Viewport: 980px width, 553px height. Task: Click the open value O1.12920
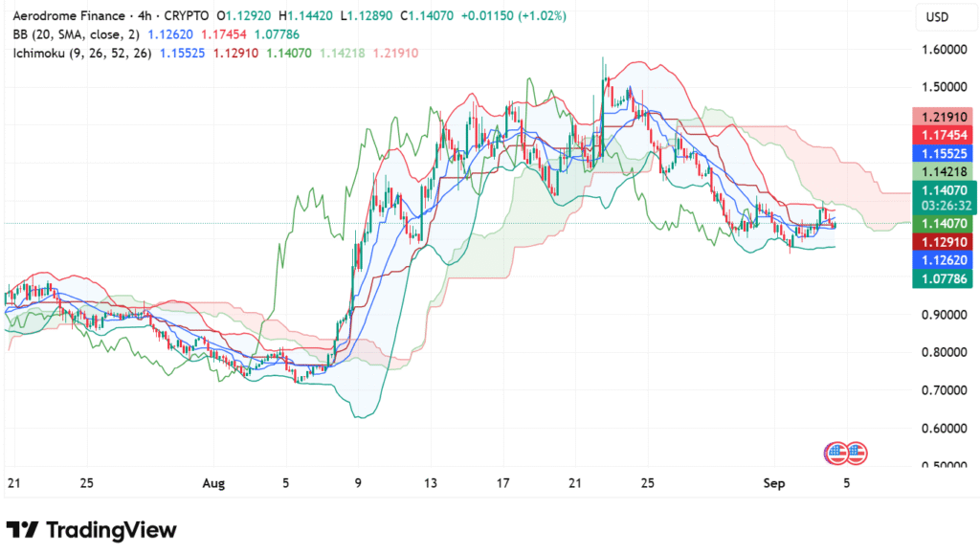coord(244,16)
